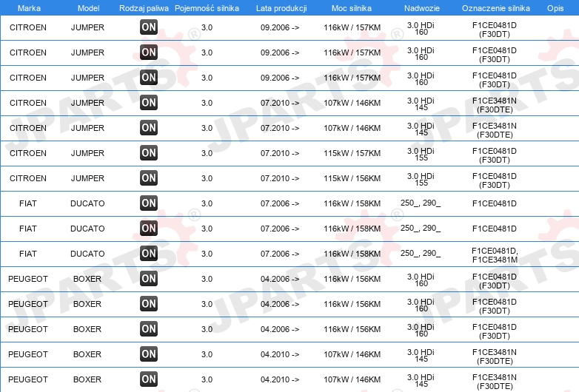The image size is (579, 392).
Task: Select the F1CE0481D, F1CE3481M engine code cell
Action: coord(495,255)
